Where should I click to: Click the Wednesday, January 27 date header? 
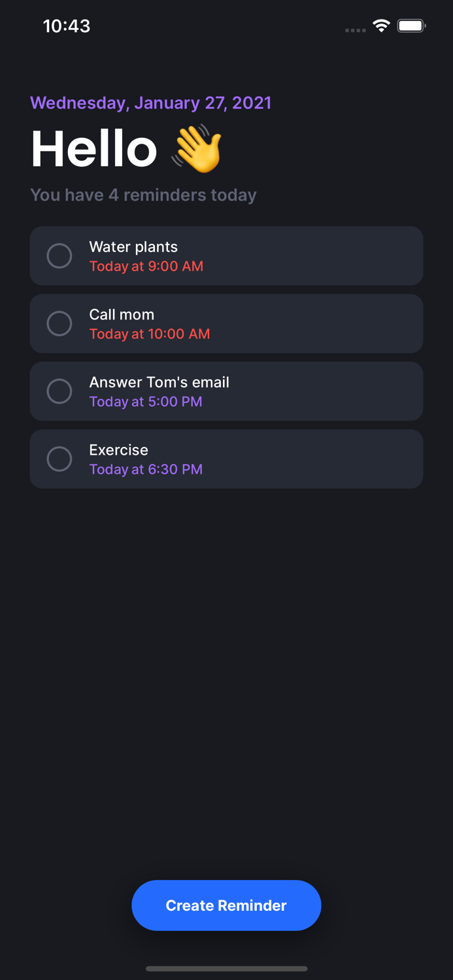pos(150,103)
